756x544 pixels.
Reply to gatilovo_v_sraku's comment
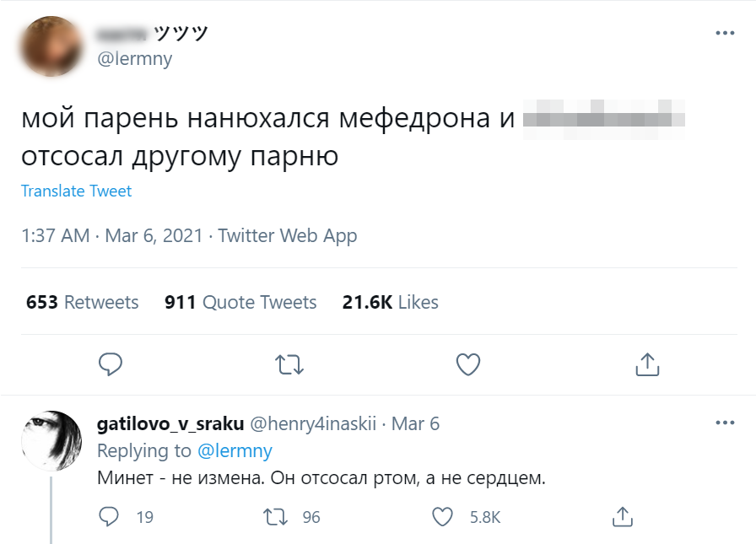pos(110,516)
